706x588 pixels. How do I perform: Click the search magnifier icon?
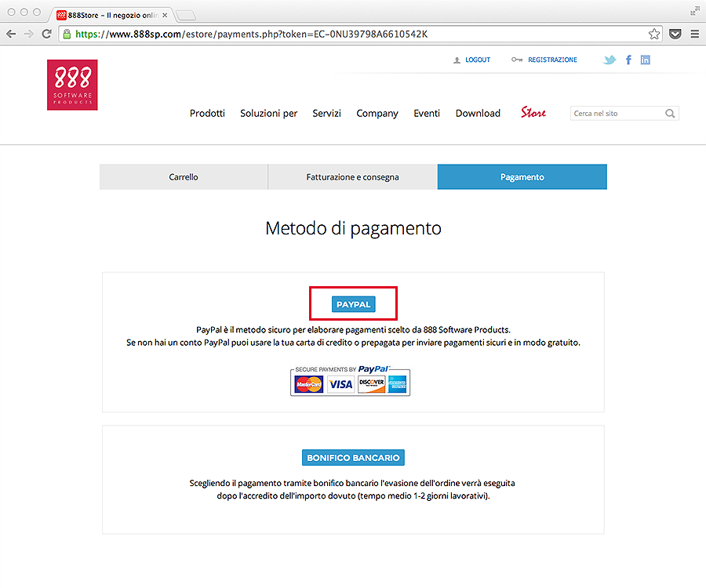click(x=670, y=114)
